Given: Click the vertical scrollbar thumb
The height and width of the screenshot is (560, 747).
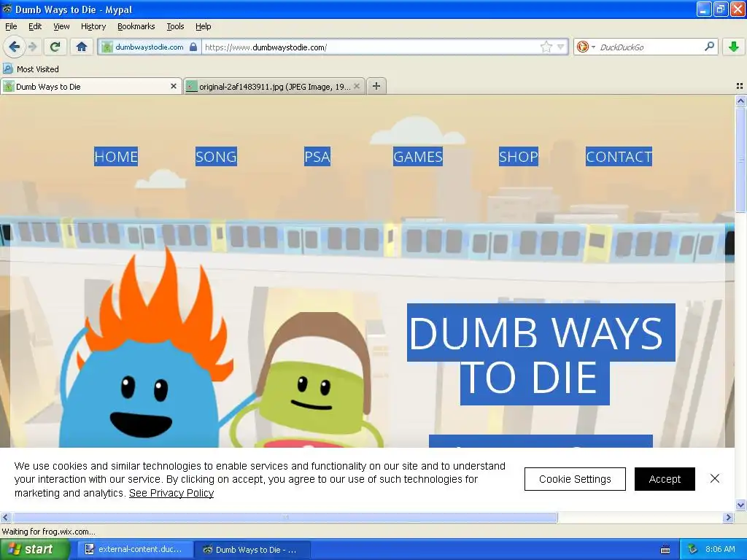Looking at the screenshot, I should pyautogui.click(x=740, y=160).
